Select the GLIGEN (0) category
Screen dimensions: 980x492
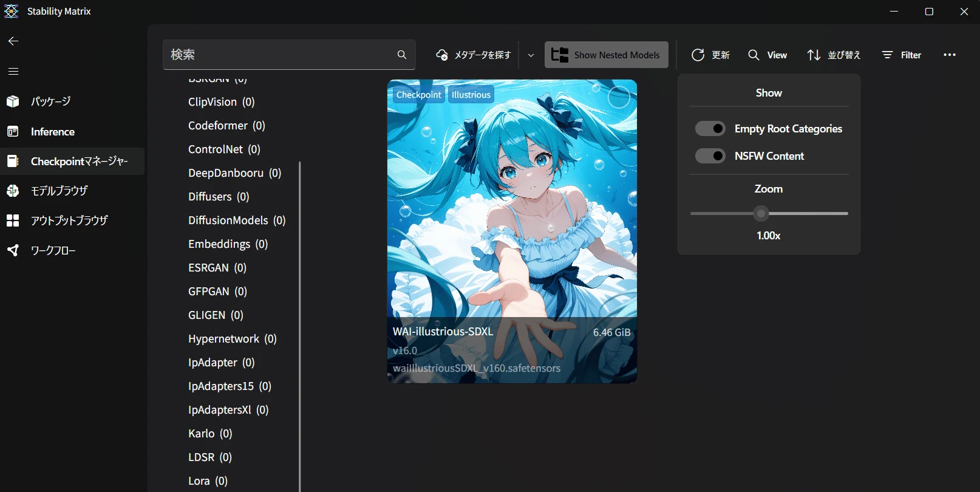tap(216, 315)
